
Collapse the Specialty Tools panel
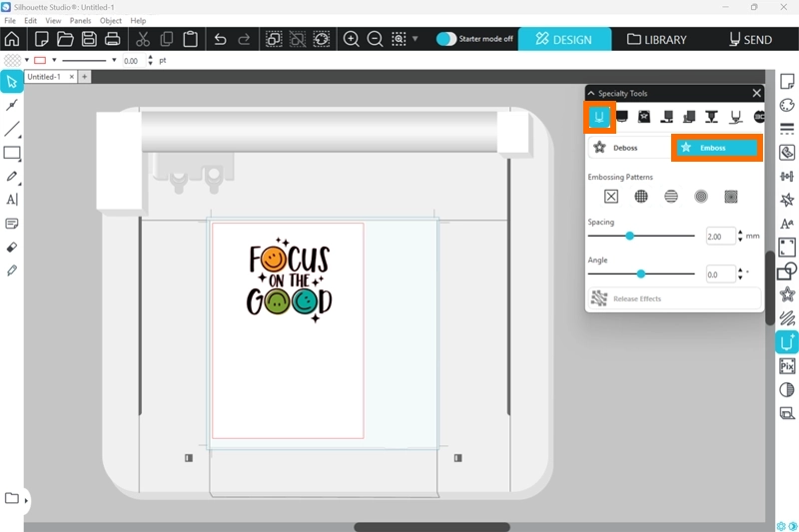click(x=591, y=93)
